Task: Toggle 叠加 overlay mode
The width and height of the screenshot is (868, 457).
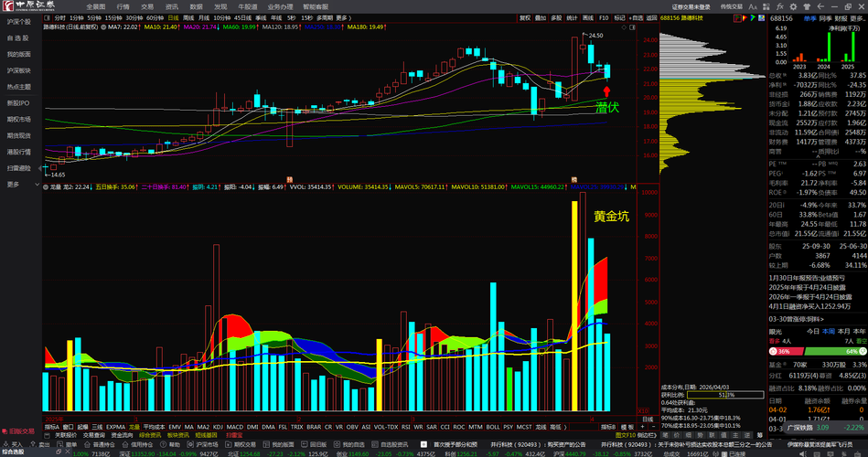Action: point(541,18)
